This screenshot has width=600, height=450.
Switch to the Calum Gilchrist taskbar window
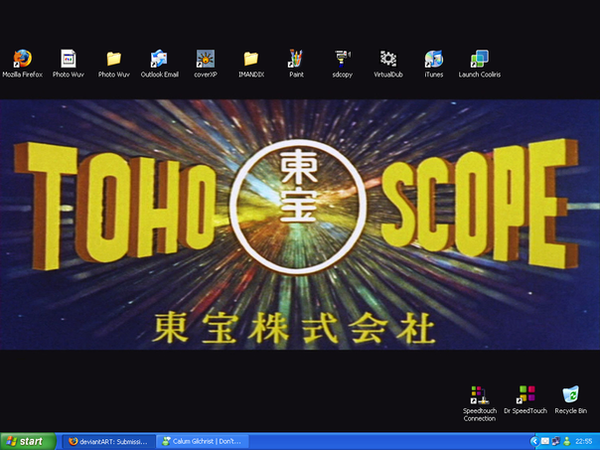tap(202, 442)
